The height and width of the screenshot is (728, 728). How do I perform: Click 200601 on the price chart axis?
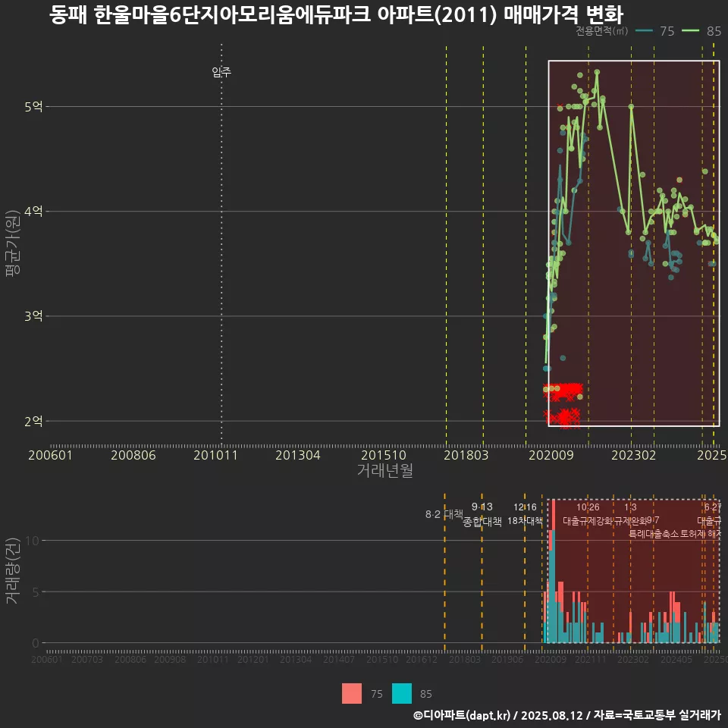tap(50, 456)
